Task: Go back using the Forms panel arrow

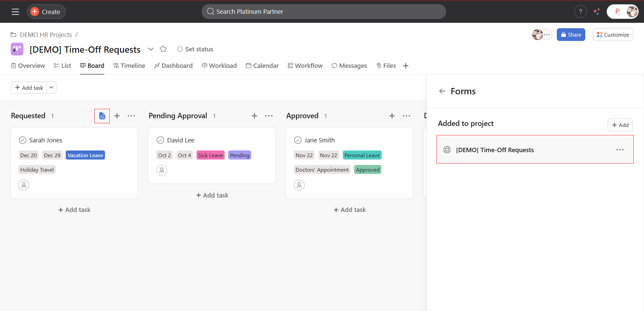Action: point(442,91)
